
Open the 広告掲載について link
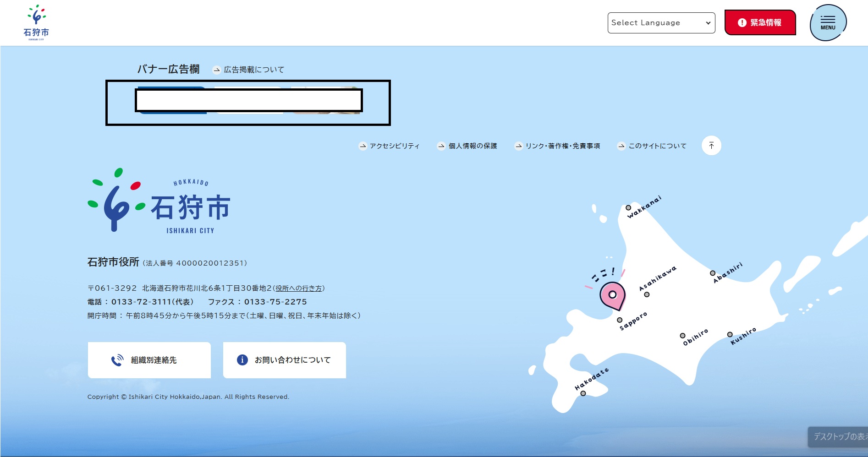click(254, 70)
